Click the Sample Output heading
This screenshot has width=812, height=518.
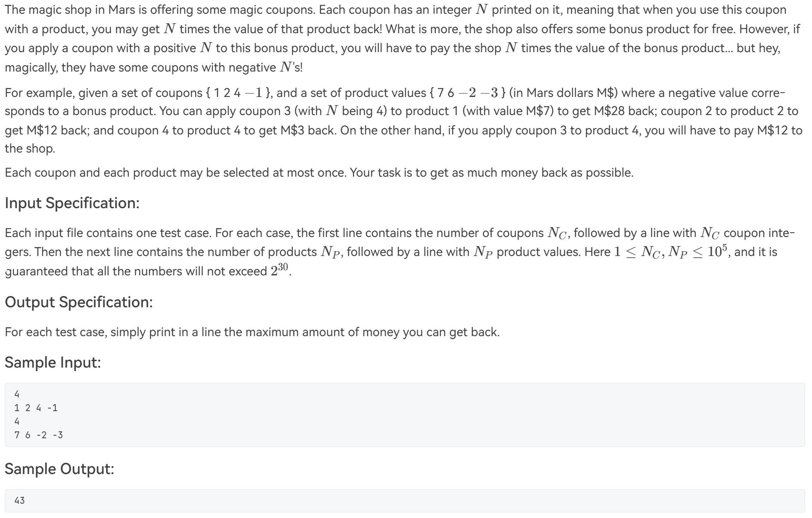click(x=59, y=469)
